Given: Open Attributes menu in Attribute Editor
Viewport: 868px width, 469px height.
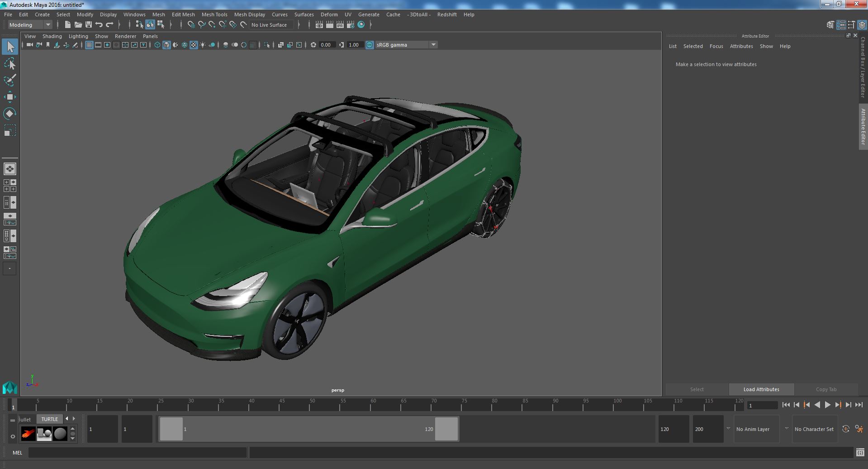Looking at the screenshot, I should point(741,46).
